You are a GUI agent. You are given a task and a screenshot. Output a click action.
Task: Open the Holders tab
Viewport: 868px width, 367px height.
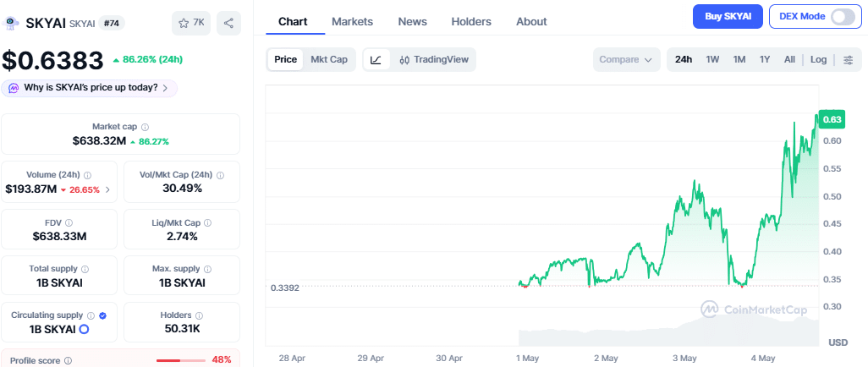(x=471, y=22)
